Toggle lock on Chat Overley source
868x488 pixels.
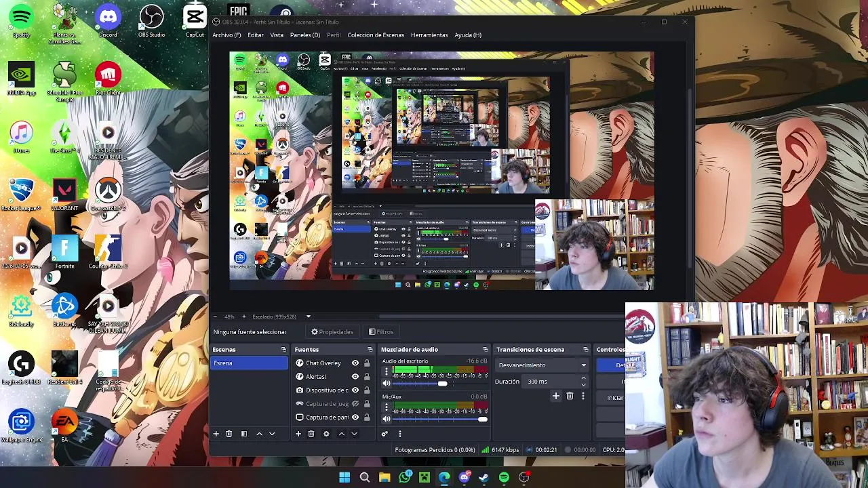pyautogui.click(x=367, y=363)
